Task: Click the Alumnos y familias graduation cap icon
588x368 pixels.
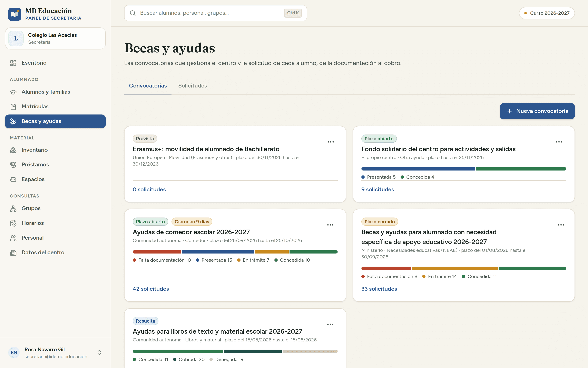Action: point(13,92)
